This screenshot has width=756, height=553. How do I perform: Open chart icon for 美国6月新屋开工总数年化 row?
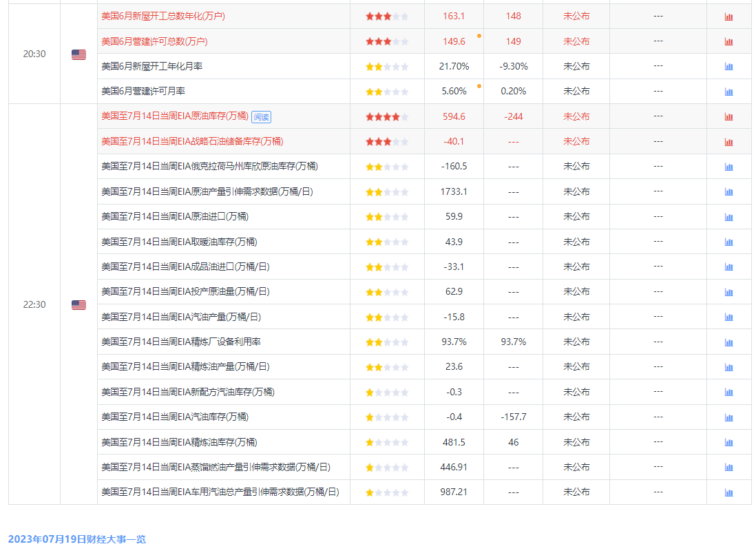(728, 17)
